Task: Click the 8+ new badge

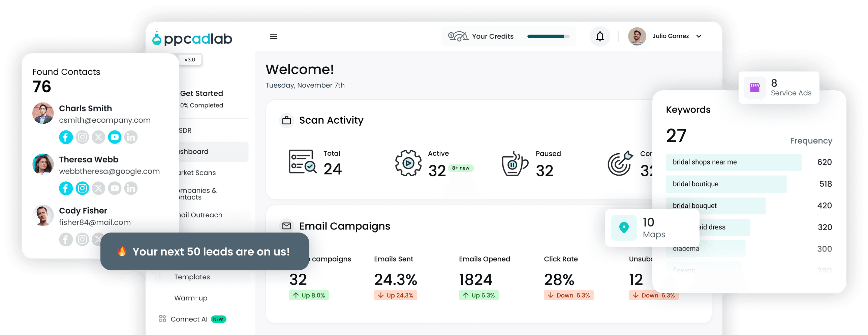Action: (x=461, y=168)
